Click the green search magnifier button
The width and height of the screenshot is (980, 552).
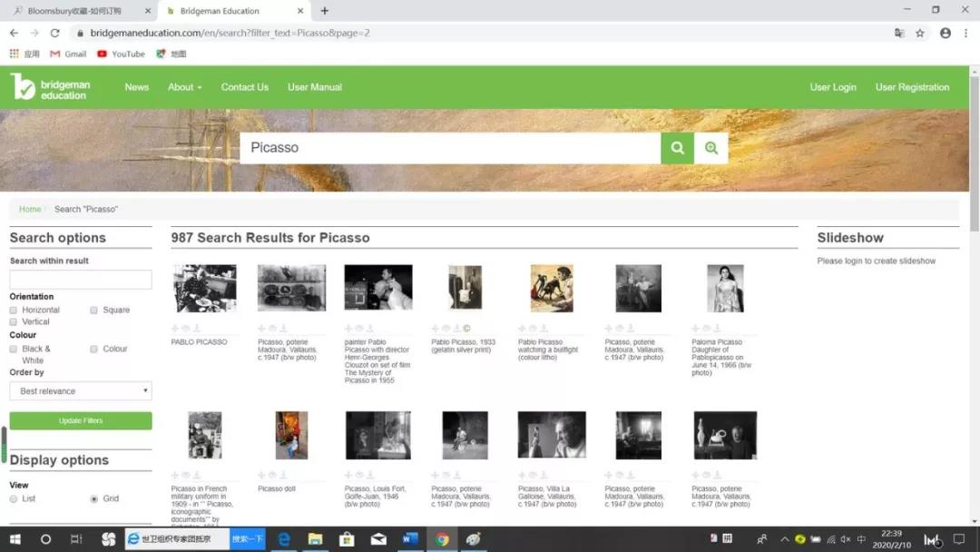click(677, 148)
